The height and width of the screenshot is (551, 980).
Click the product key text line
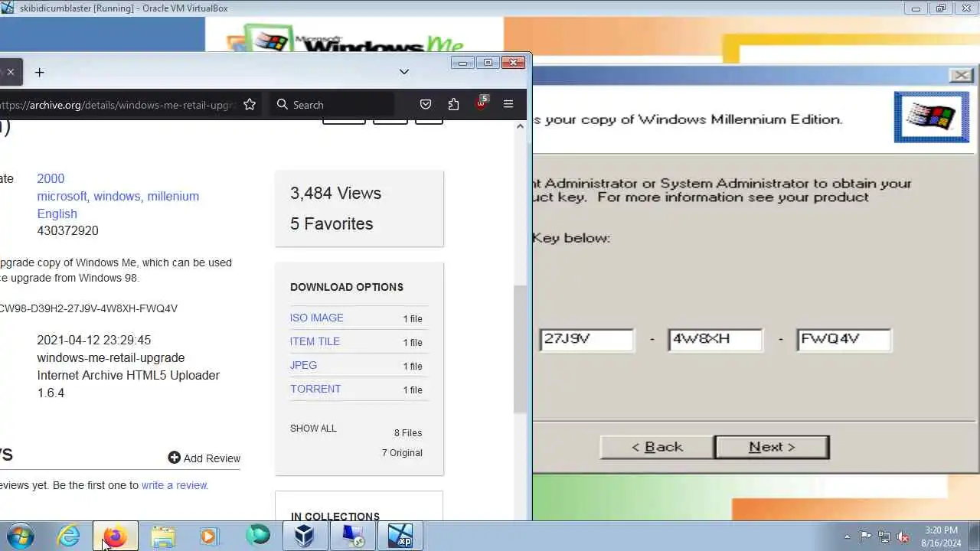(88, 308)
